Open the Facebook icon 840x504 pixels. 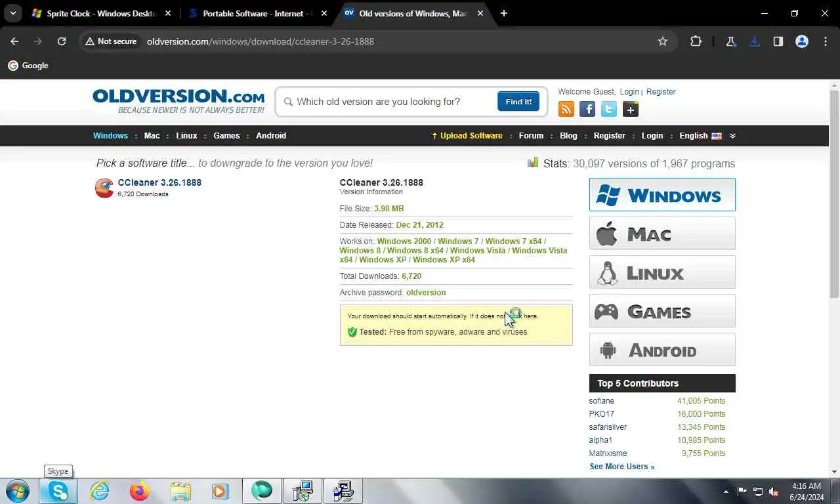point(587,110)
